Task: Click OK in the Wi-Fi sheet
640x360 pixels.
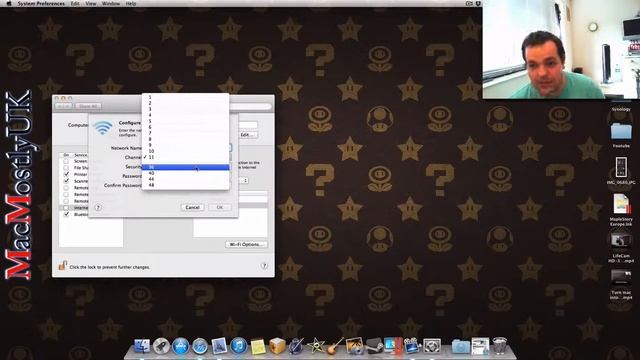Action: (220, 207)
